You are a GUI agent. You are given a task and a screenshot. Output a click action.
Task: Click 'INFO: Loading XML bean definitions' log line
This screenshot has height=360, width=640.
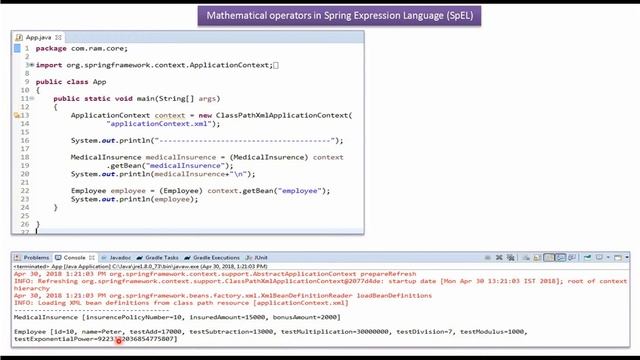(x=181, y=303)
